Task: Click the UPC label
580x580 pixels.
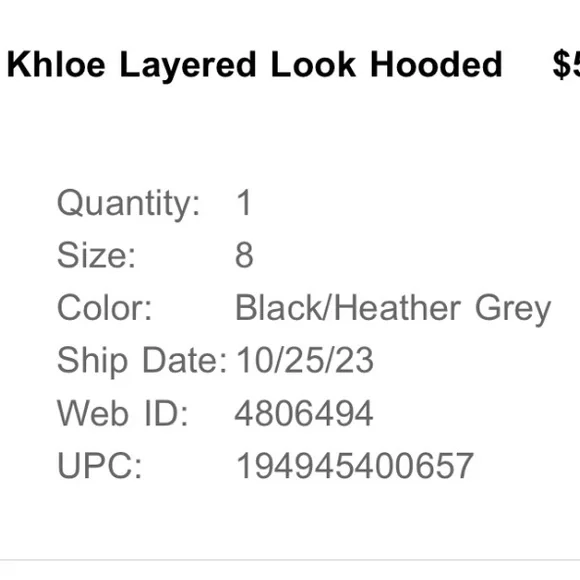Action: pos(100,465)
